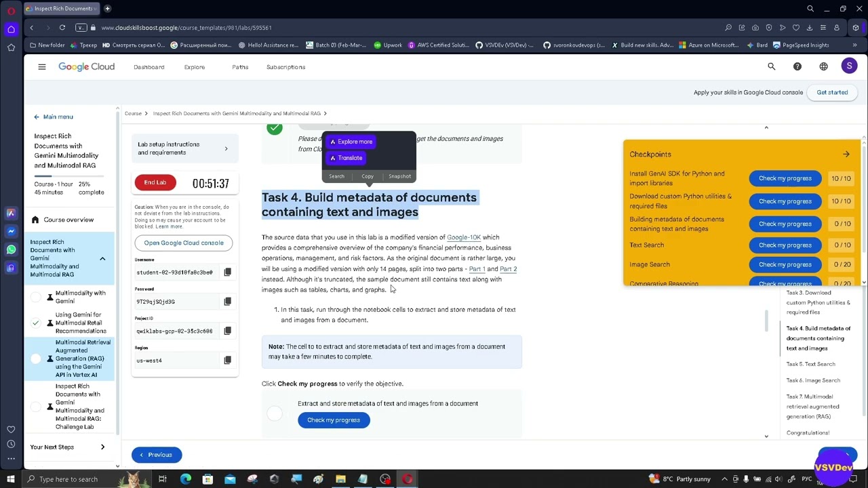Click the Google Cloud Skills Boost search icon
868x488 pixels.
tap(771, 66)
